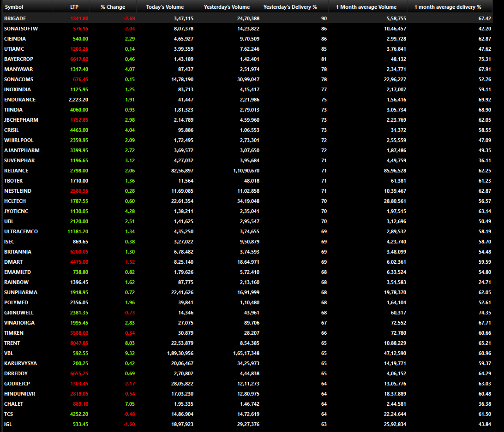Click Yesterday's Volume column header
This screenshot has width=504, height=432.
[x=227, y=7]
